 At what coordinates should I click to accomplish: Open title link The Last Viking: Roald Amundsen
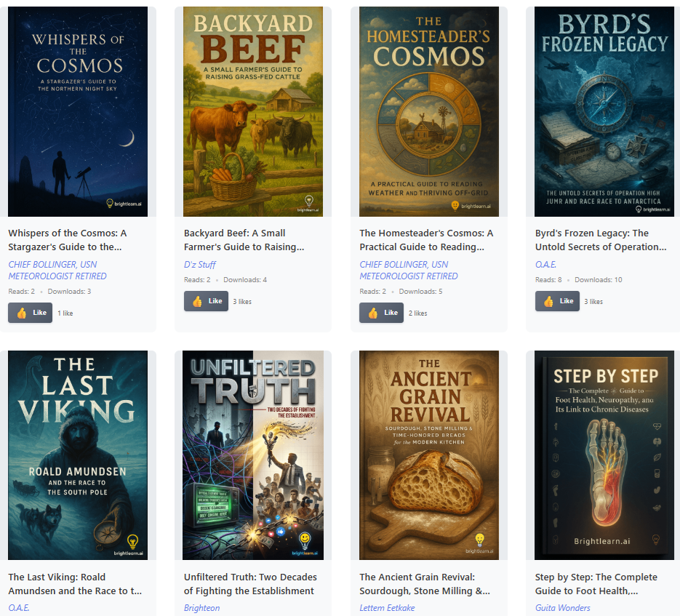[x=75, y=584]
